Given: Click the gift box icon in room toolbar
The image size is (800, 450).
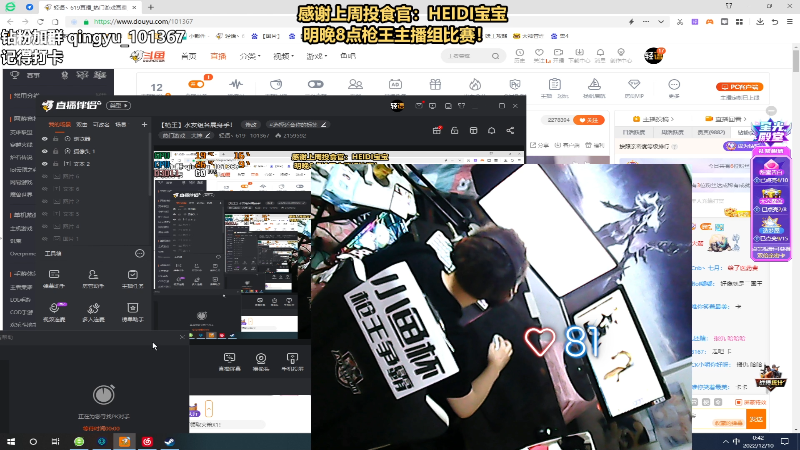Looking at the screenshot, I should [435, 84].
